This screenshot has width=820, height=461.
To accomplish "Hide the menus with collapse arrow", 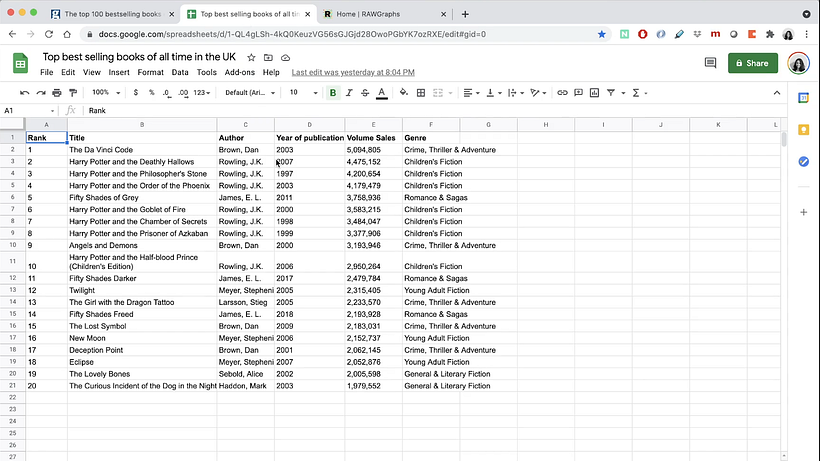I will point(777,93).
